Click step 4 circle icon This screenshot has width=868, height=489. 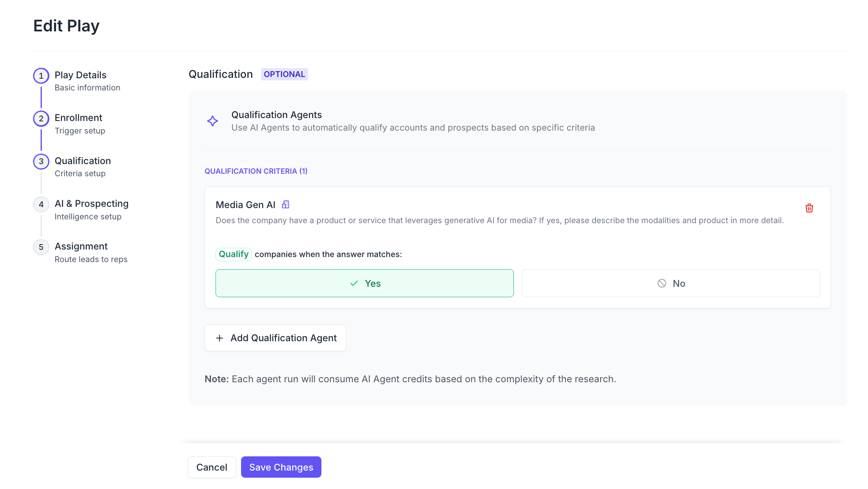pyautogui.click(x=41, y=204)
